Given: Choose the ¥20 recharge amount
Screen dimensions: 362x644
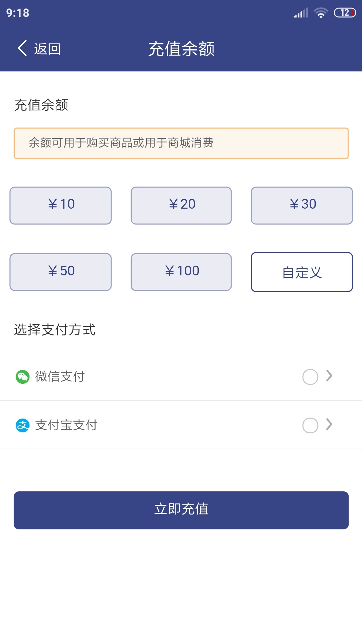Looking at the screenshot, I should 181,205.
